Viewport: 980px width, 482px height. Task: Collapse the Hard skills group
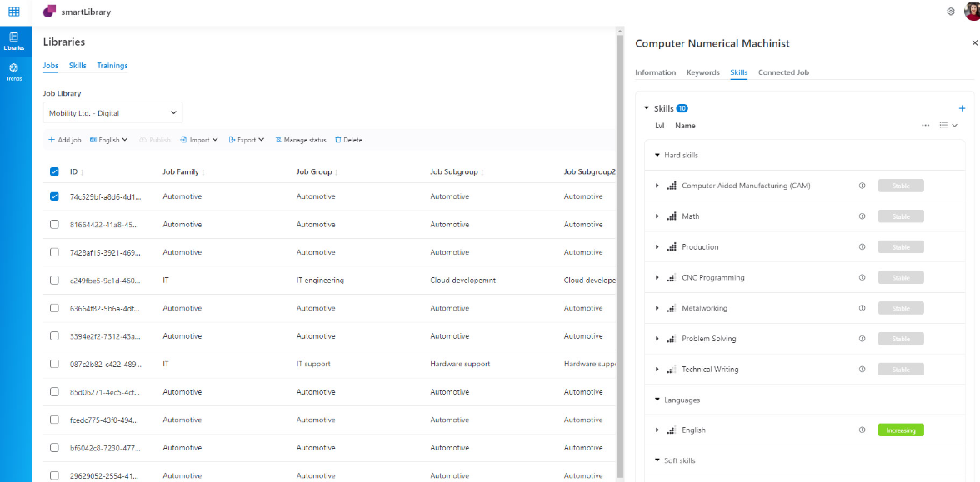(657, 156)
